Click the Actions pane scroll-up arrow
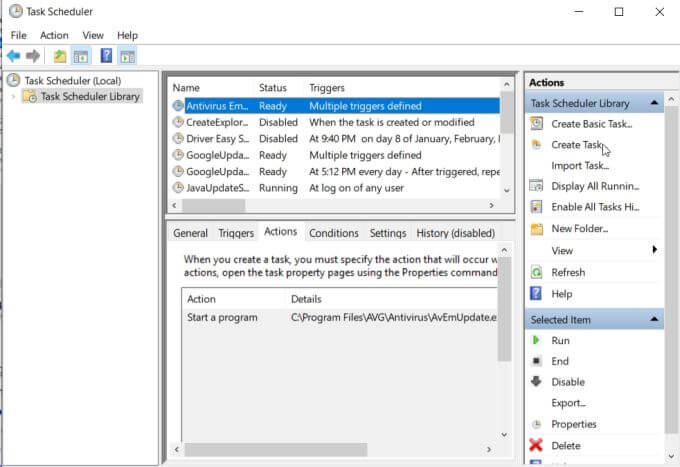680x467 pixels. 671,99
